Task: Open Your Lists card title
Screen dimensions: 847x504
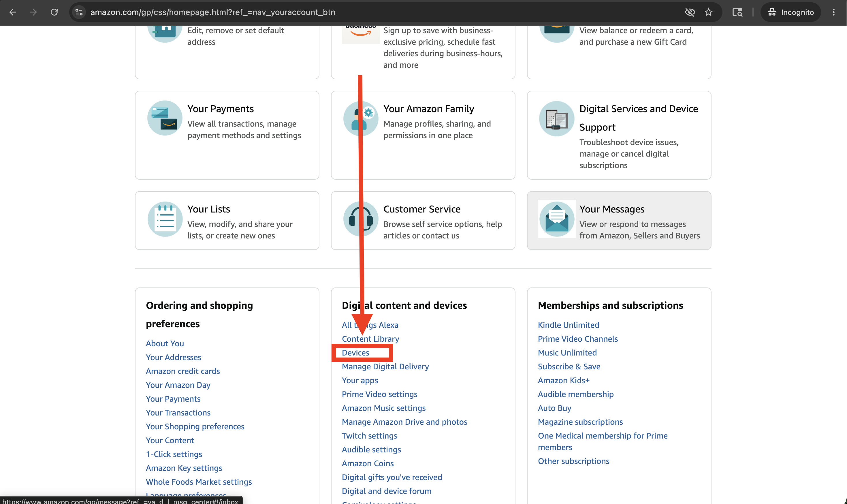Action: click(x=209, y=209)
